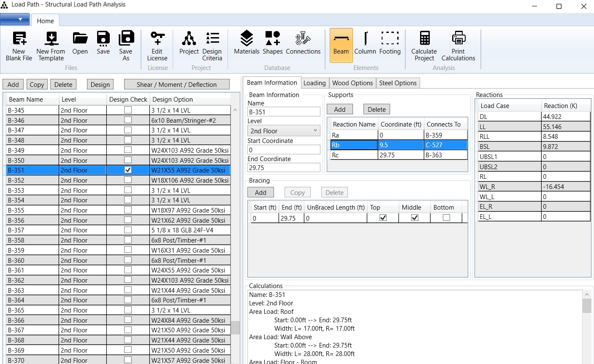Click the Shear / Moment / Deflection button
Viewport: 594px width, 364px height.
tap(176, 85)
